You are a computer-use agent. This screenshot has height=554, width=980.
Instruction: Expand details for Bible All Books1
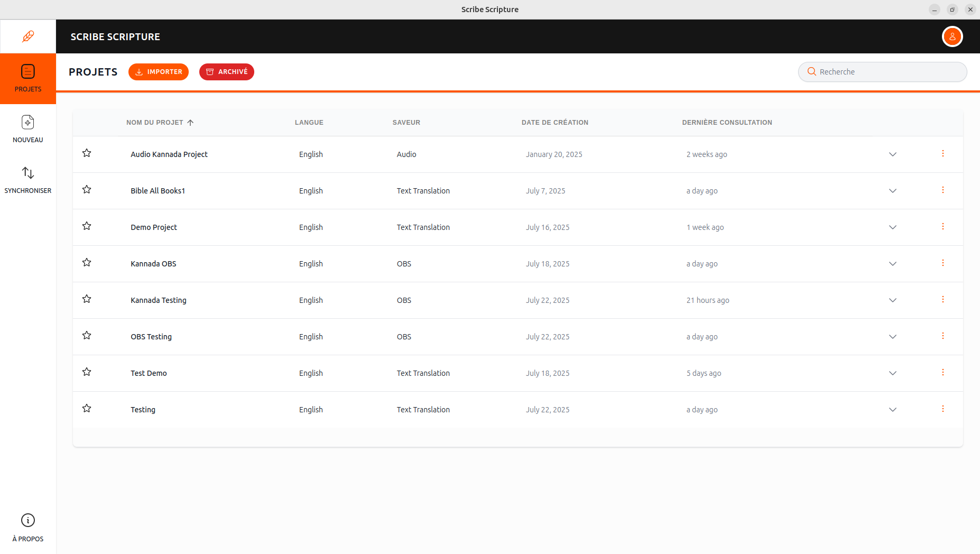(x=892, y=191)
